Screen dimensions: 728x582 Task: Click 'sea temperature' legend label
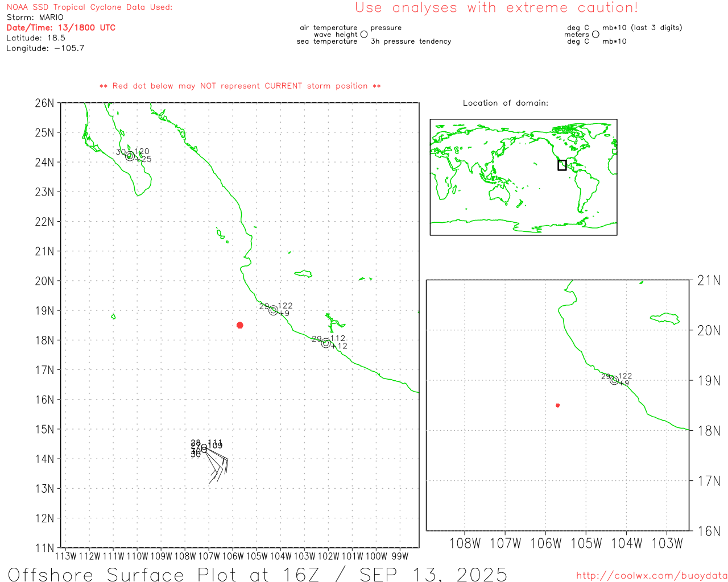pos(327,41)
